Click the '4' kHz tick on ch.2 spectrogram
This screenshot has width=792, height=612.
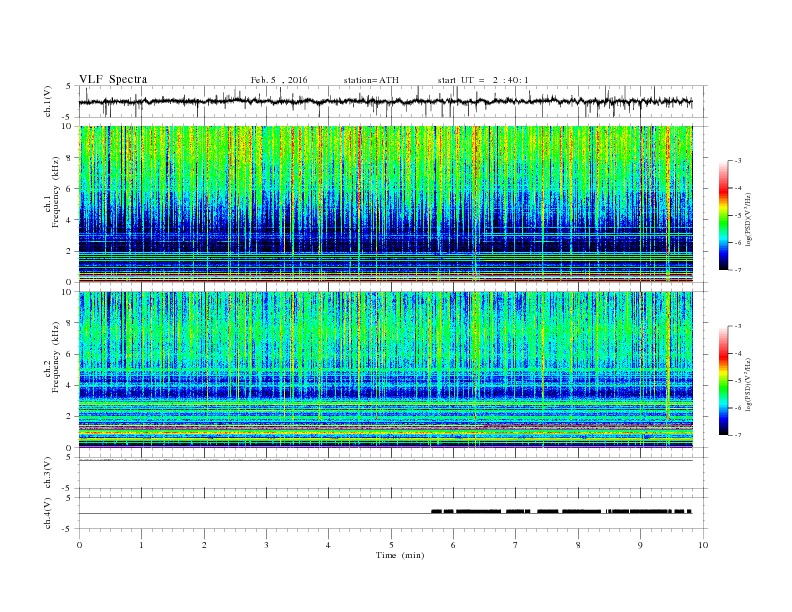pyautogui.click(x=70, y=385)
